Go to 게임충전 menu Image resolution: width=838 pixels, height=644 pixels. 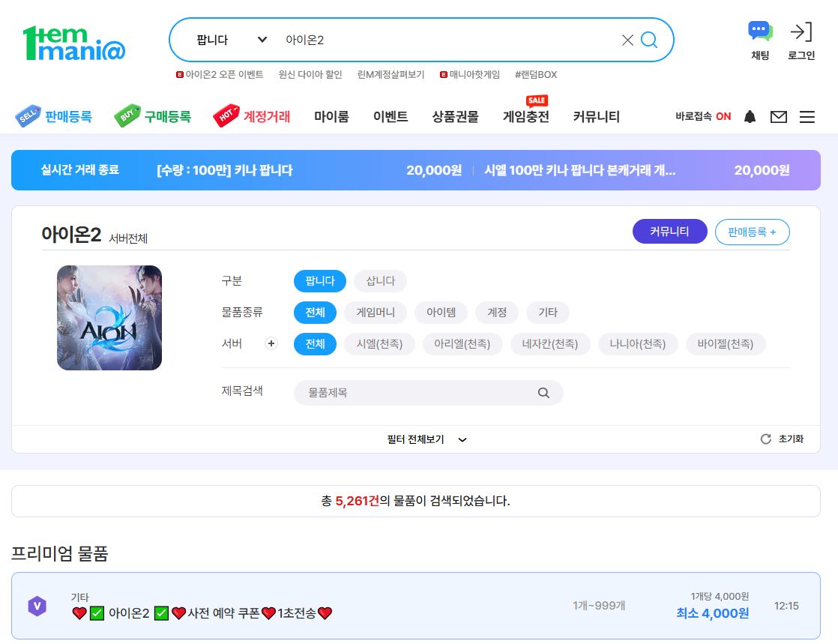[x=526, y=116]
